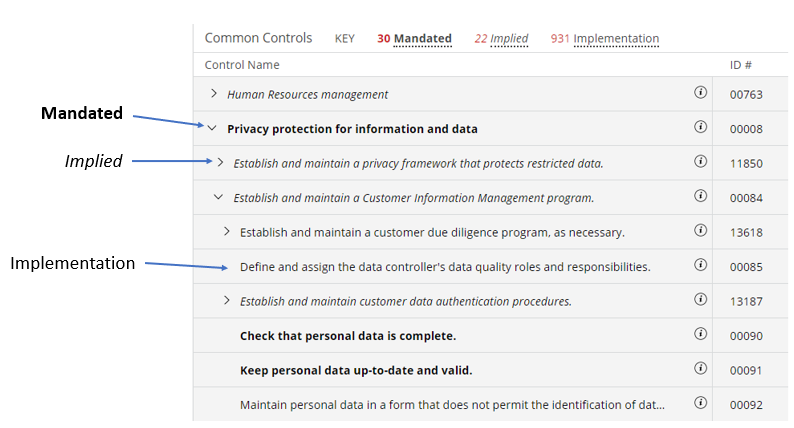Click info icon for Human Resources management
Image resolution: width=794 pixels, height=428 pixels.
click(700, 93)
